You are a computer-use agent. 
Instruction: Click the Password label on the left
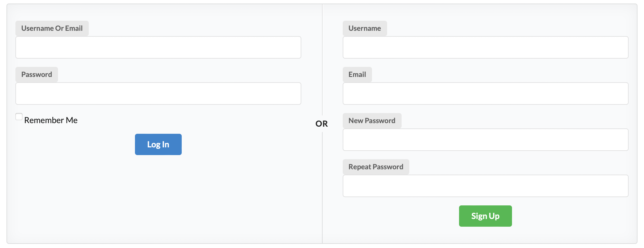(x=36, y=74)
